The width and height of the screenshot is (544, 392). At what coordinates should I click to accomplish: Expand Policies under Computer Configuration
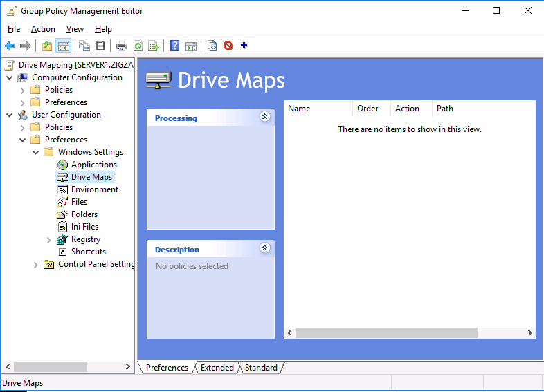23,90
